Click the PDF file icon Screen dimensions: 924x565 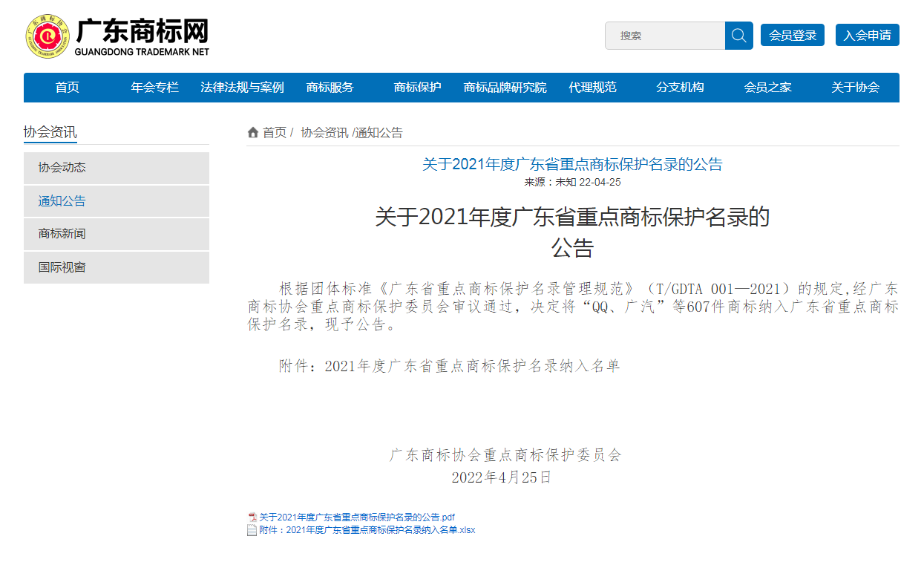(252, 517)
